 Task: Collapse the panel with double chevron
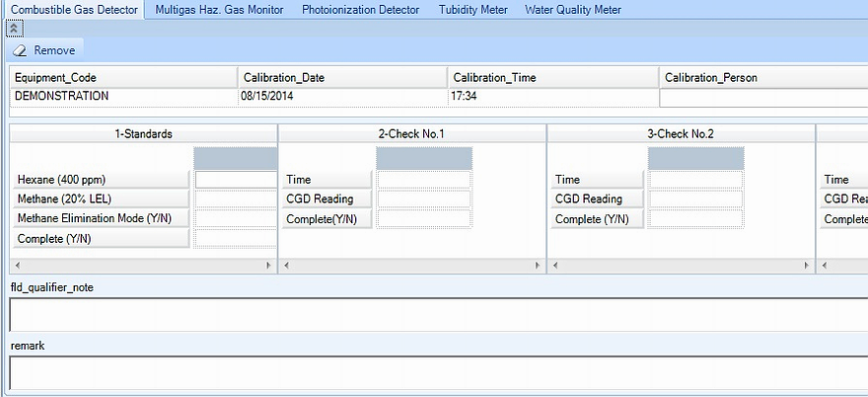tap(14, 28)
